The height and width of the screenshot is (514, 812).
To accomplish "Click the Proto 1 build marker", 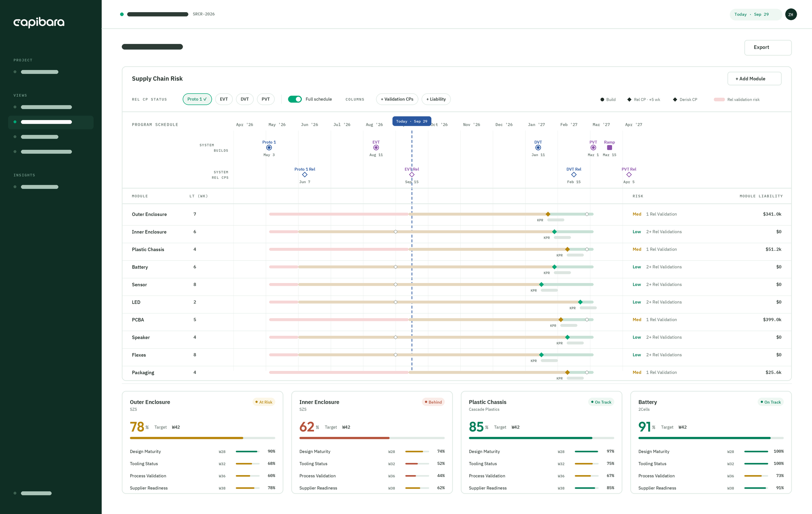I will pyautogui.click(x=269, y=148).
